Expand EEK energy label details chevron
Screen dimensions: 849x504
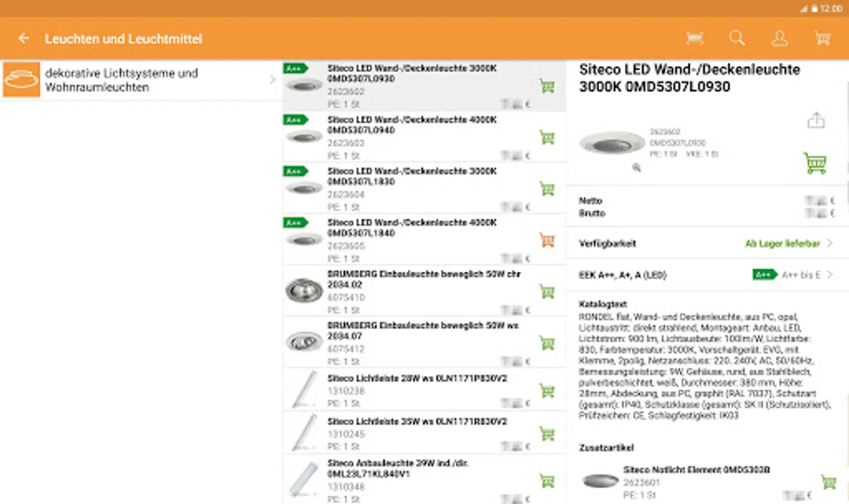pos(830,275)
